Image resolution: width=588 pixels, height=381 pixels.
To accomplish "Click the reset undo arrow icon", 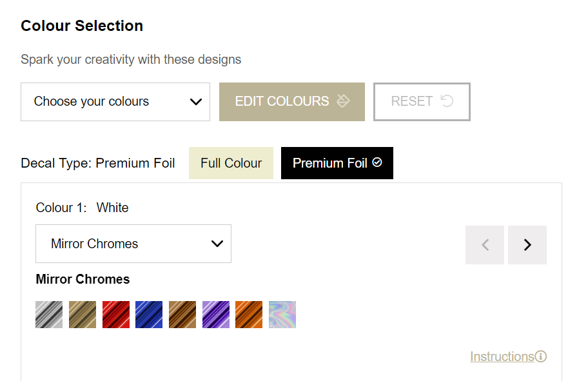I will click(446, 101).
